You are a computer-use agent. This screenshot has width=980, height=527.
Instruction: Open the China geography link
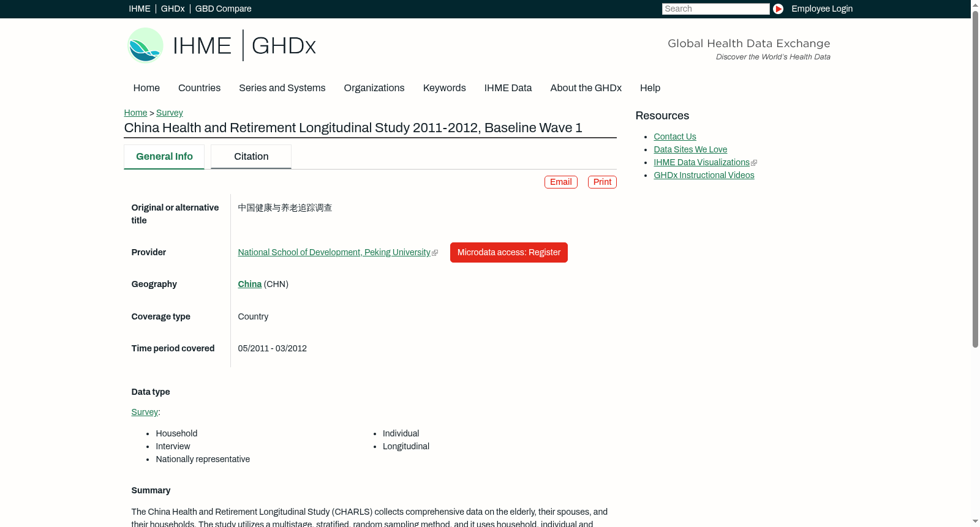pyautogui.click(x=249, y=284)
